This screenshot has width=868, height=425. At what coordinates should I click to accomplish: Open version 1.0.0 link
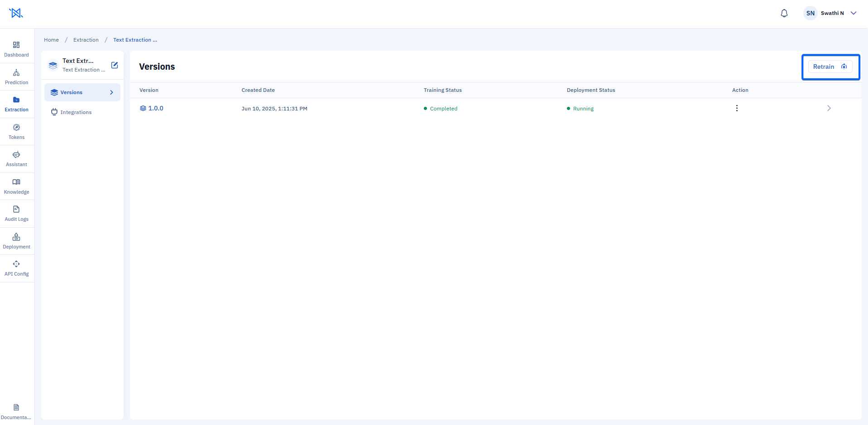pyautogui.click(x=152, y=108)
